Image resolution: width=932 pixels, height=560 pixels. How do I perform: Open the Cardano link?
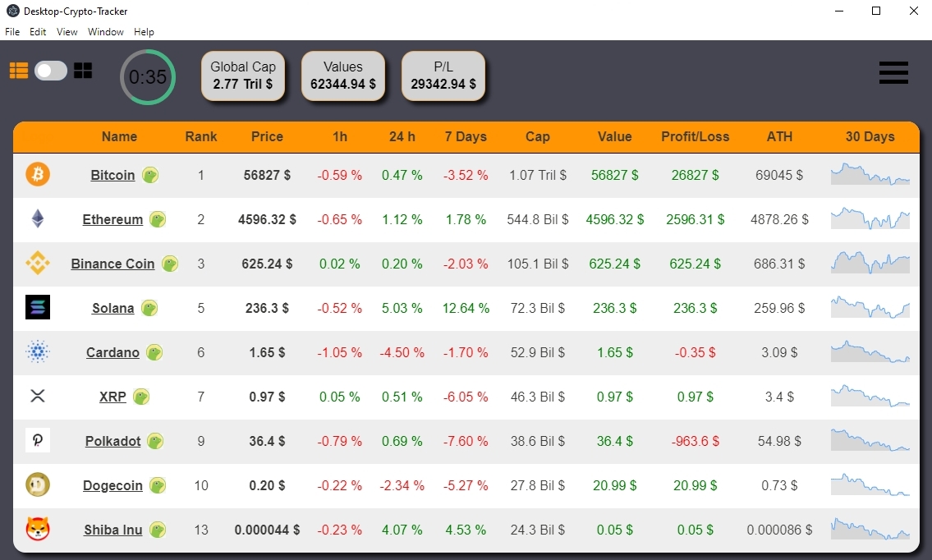[112, 352]
